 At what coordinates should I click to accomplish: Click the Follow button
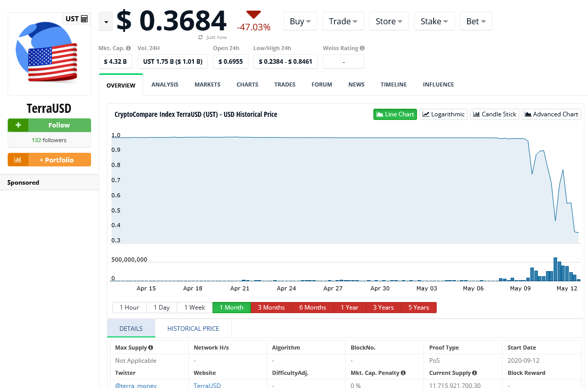point(49,125)
